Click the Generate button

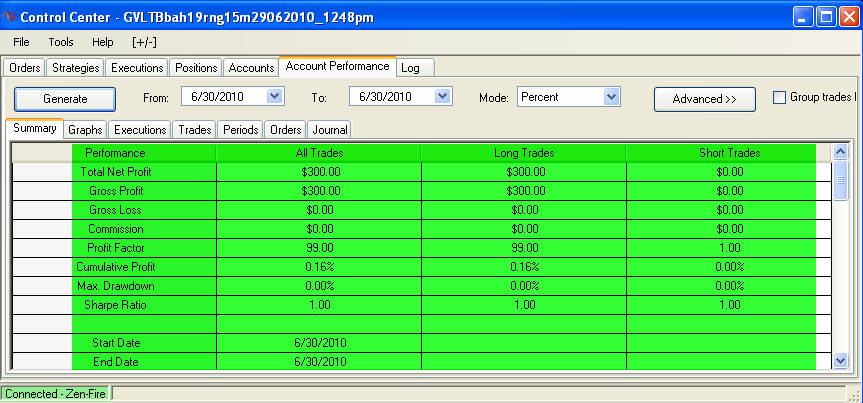65,99
